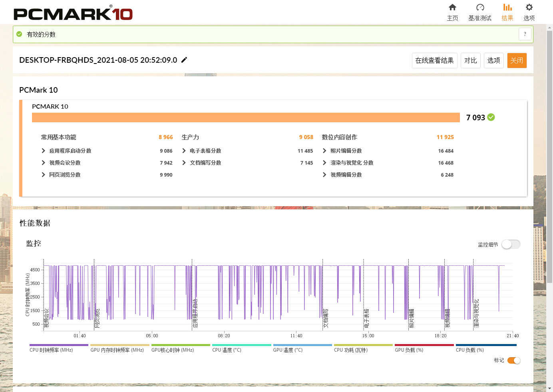Click the orange PCMARK 10 score bar
The image size is (553, 392).
[x=246, y=117]
